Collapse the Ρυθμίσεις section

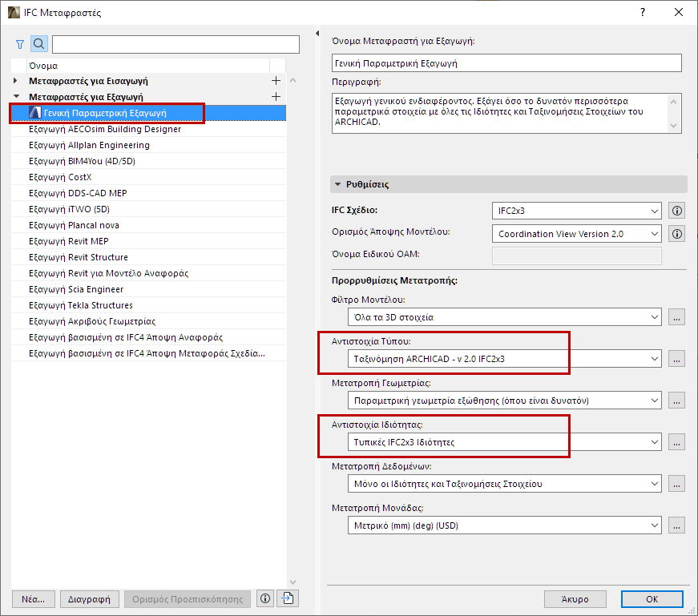tap(338, 184)
